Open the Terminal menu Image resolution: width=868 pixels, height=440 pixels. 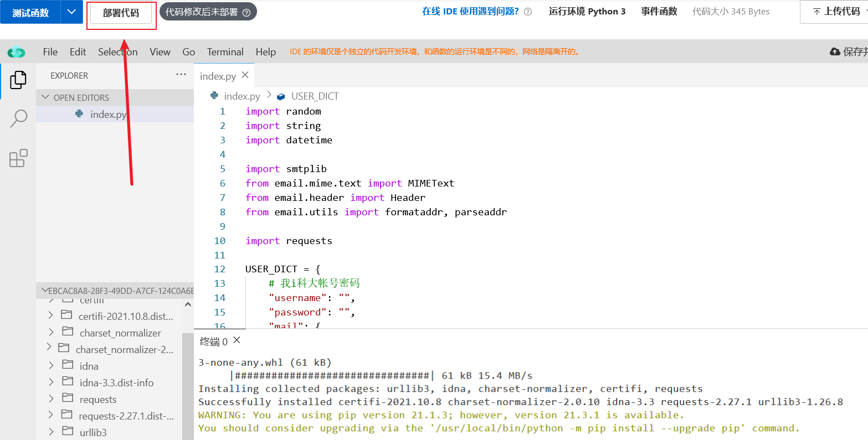coord(225,52)
